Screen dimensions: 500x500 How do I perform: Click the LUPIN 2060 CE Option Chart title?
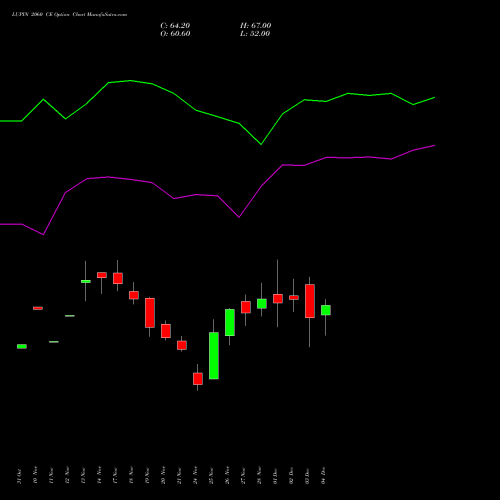click(x=69, y=15)
